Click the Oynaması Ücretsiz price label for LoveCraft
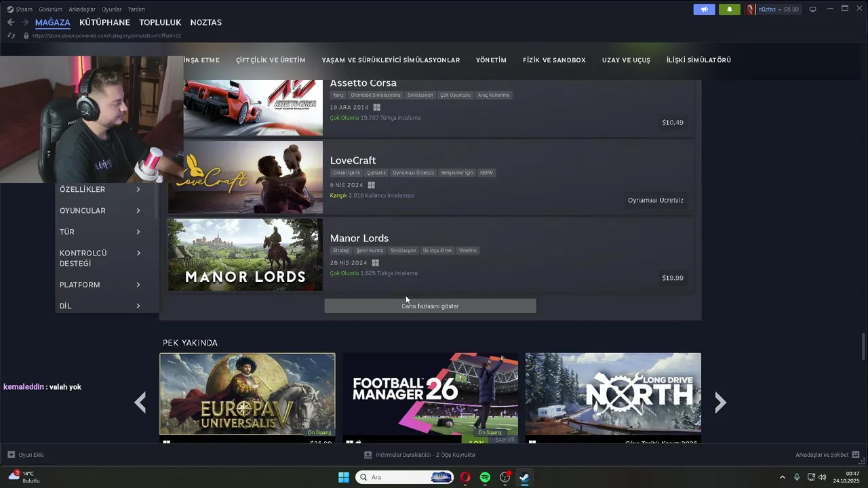The height and width of the screenshot is (488, 868). coord(655,201)
